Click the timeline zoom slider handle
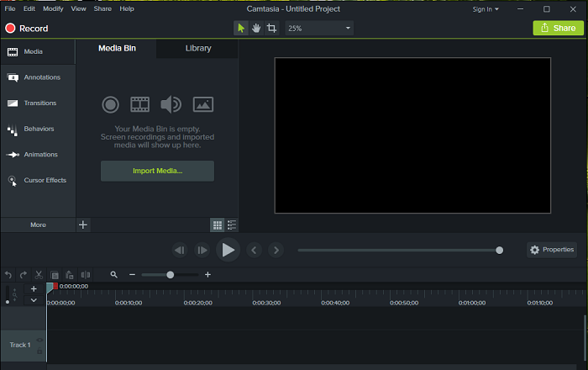 coord(171,275)
